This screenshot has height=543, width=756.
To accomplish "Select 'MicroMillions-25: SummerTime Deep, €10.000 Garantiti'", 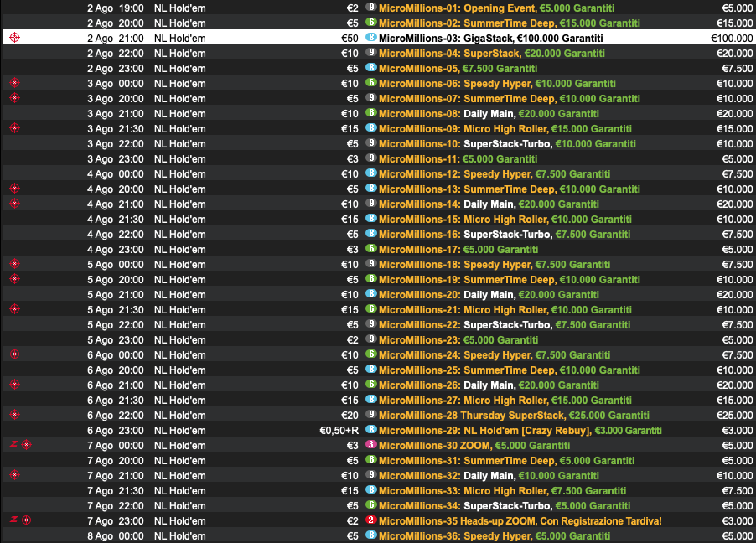I will [x=510, y=370].
